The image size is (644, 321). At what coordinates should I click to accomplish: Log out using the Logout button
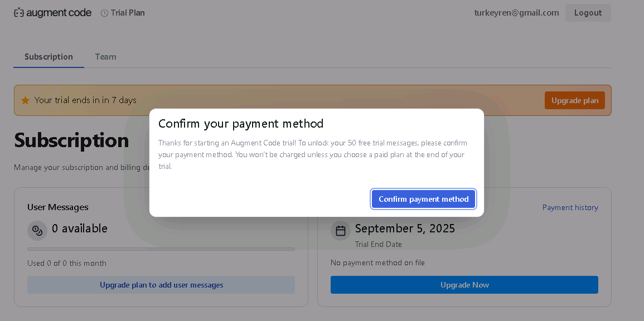tap(588, 13)
